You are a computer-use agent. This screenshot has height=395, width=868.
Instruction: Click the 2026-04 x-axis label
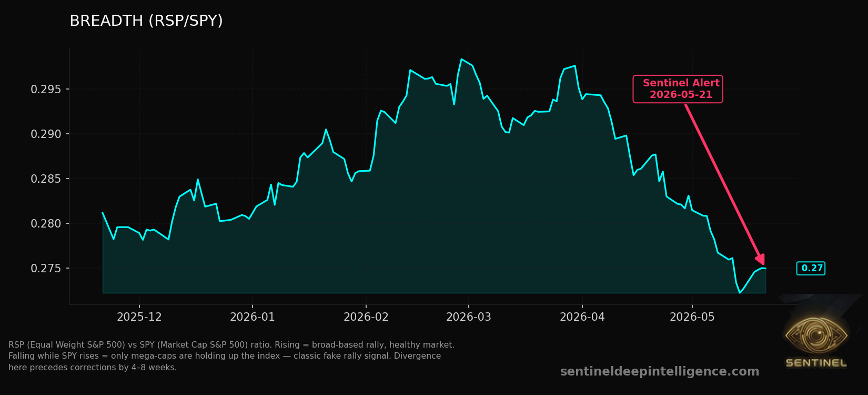coord(582,317)
